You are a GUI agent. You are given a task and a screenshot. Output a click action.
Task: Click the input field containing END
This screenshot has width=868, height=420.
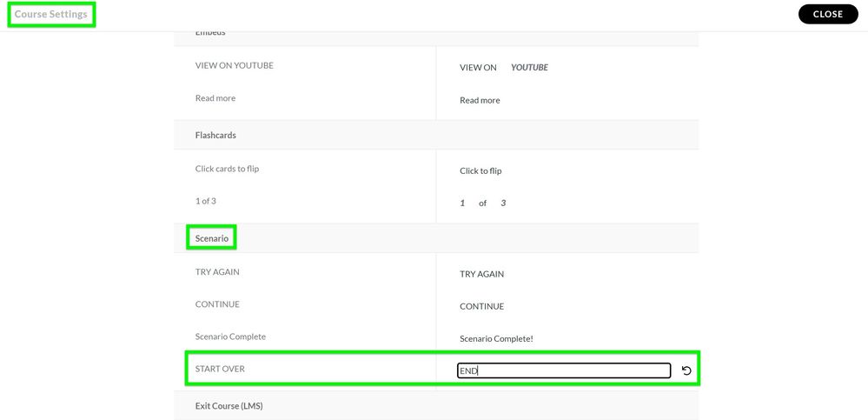coord(564,371)
